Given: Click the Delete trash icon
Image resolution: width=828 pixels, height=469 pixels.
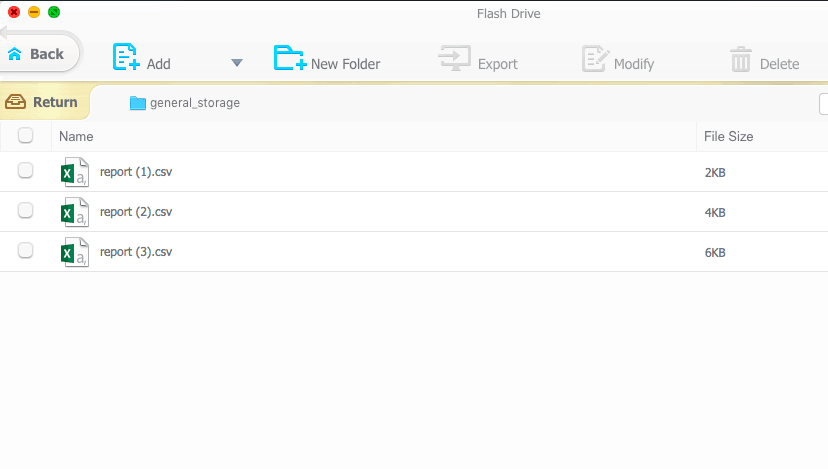Looking at the screenshot, I should click(x=740, y=60).
